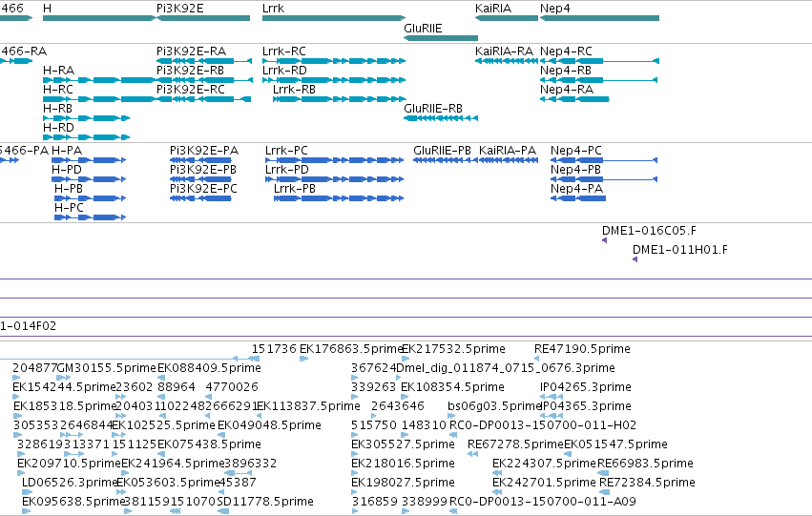The height and width of the screenshot is (516, 812).
Task: Click the GM30155.5prime EST label
Action: 106,368
